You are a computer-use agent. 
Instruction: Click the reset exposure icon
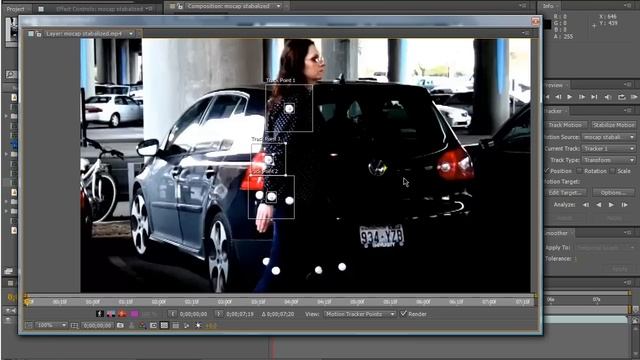(x=198, y=325)
